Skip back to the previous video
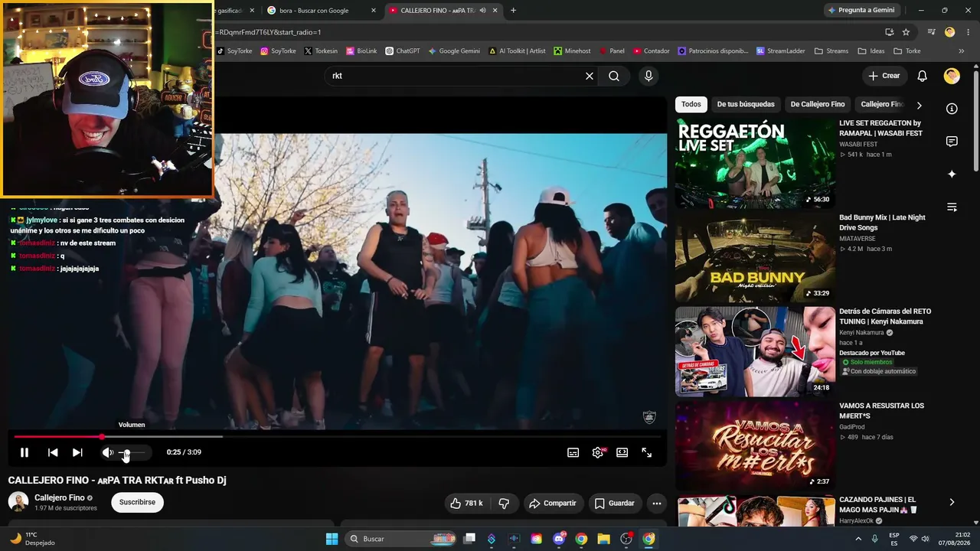980x551 pixels. (x=53, y=452)
